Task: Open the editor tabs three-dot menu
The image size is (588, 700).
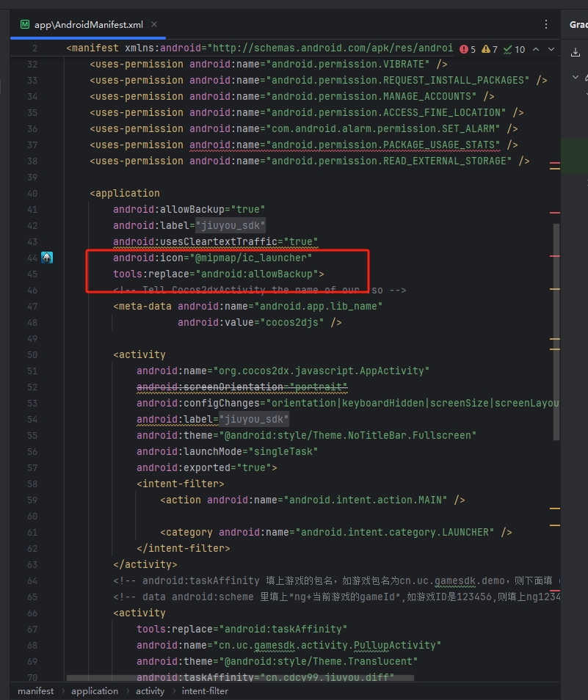Action: pyautogui.click(x=546, y=24)
